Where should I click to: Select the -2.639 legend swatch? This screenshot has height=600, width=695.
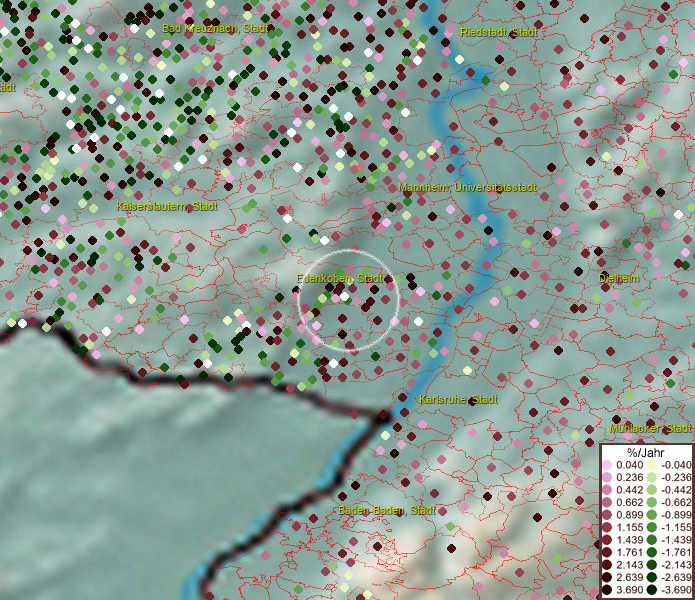[x=652, y=577]
